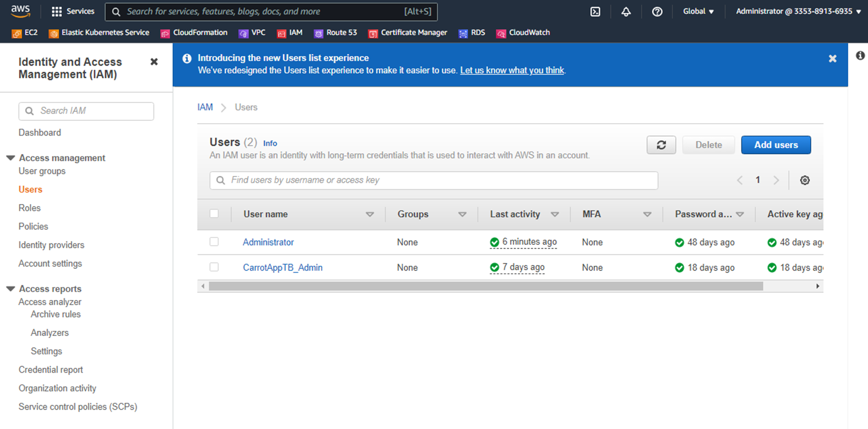Open the AWS home logo
Screen dimensions: 868x429
pyautogui.click(x=21, y=11)
